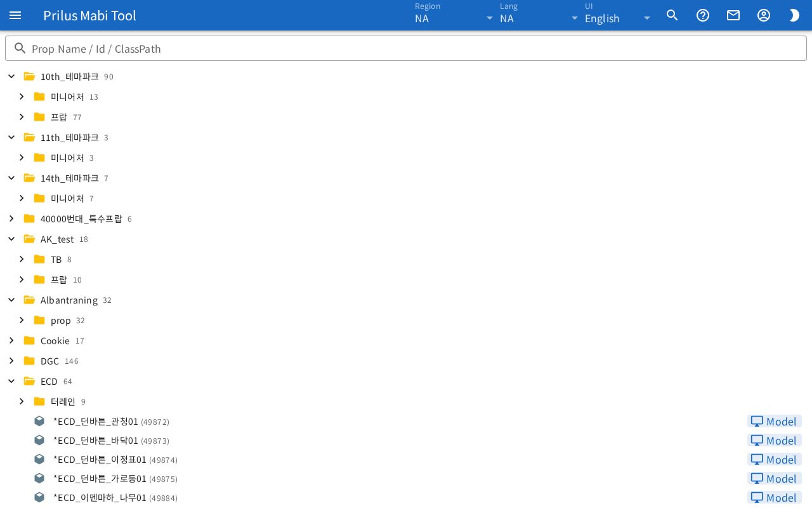Expand the 터레인 folder chevron

(x=22, y=401)
